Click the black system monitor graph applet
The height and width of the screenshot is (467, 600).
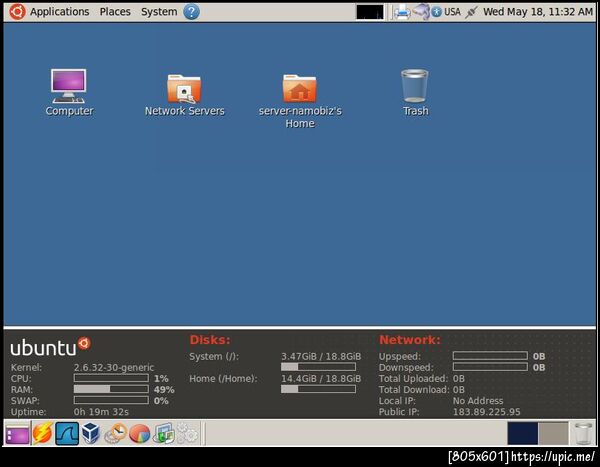[x=370, y=12]
